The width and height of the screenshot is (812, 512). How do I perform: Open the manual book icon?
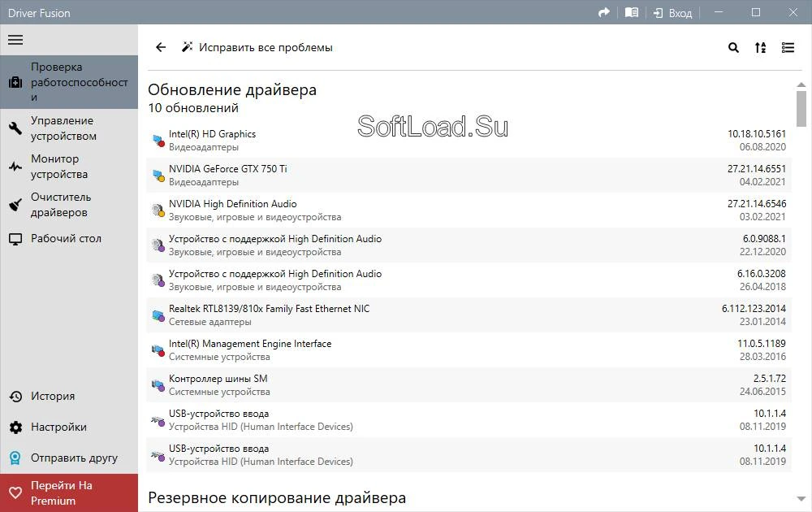tap(632, 12)
